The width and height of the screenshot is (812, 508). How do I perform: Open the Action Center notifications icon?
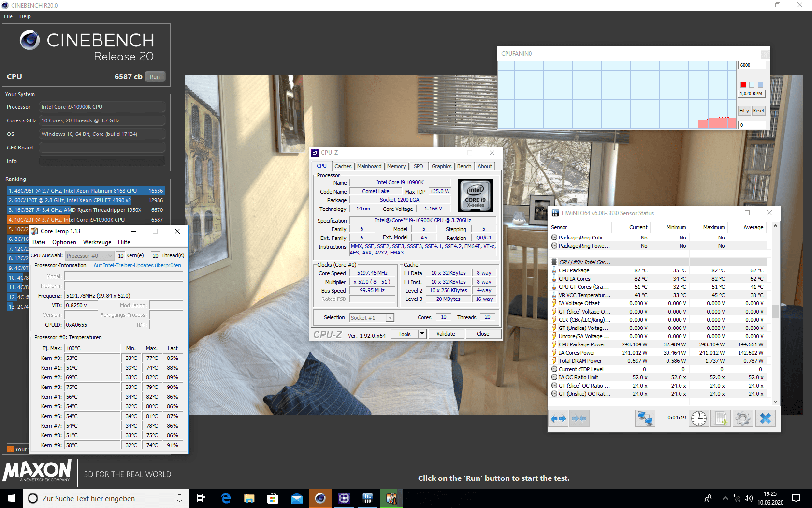pos(796,498)
